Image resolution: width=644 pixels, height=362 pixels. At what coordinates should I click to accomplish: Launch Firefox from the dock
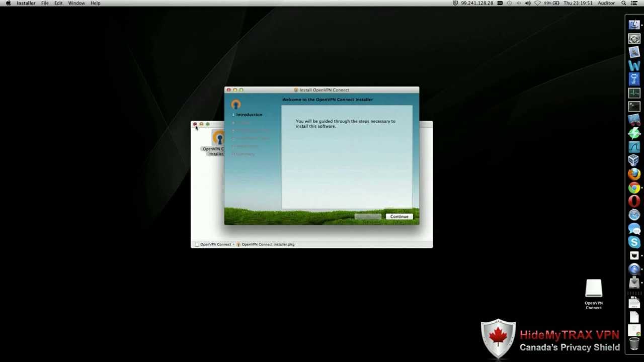[634, 174]
